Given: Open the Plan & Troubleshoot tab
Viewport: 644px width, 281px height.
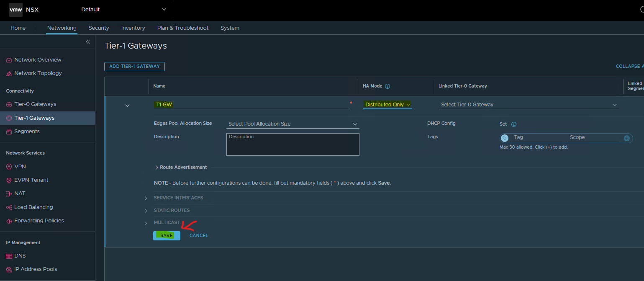Looking at the screenshot, I should 183,28.
